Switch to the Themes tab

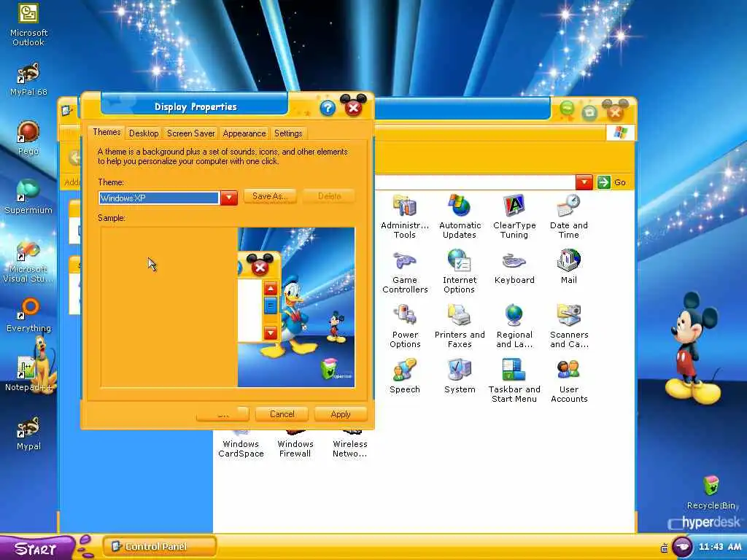pyautogui.click(x=107, y=133)
